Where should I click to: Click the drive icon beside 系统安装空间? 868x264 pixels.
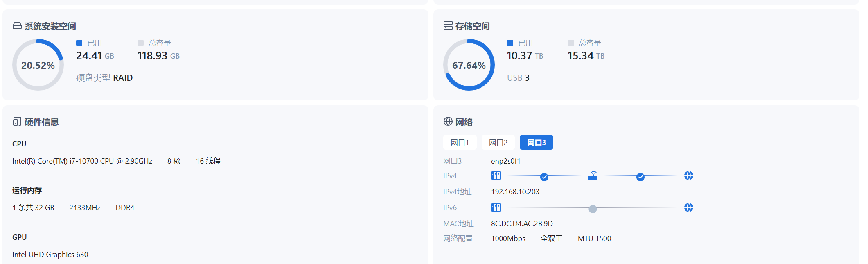(x=17, y=26)
